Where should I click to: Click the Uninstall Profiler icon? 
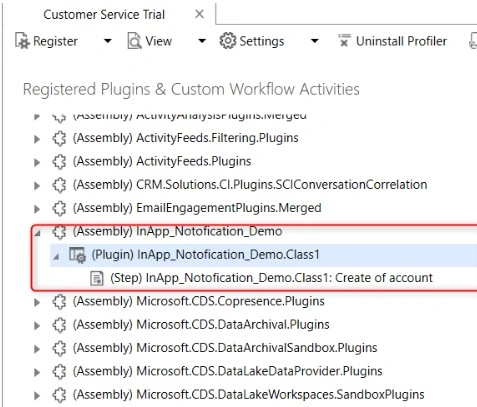point(344,41)
